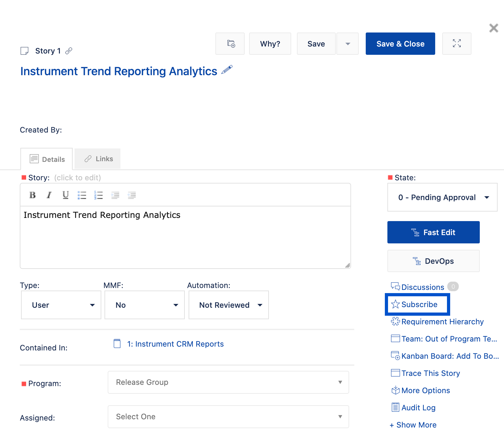504x439 pixels.
Task: Open the Team: Out of Program link
Action: point(449,339)
